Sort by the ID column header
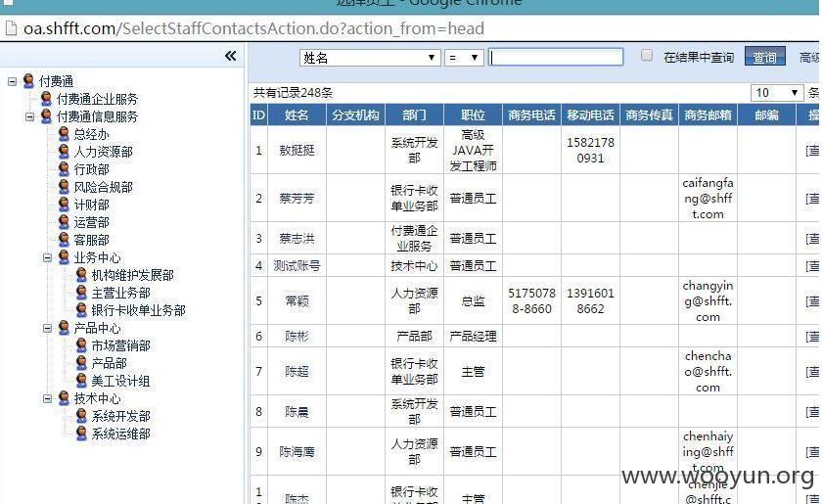This screenshot has width=823, height=504. tap(258, 115)
